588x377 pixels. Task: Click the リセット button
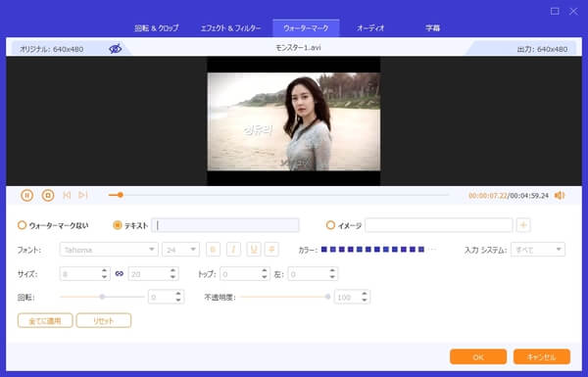point(104,320)
